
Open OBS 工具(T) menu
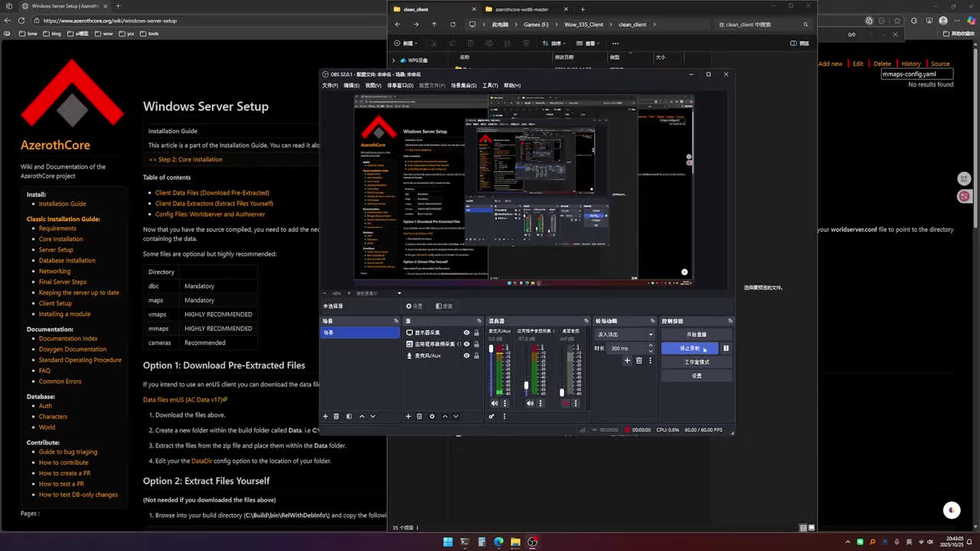pos(490,86)
